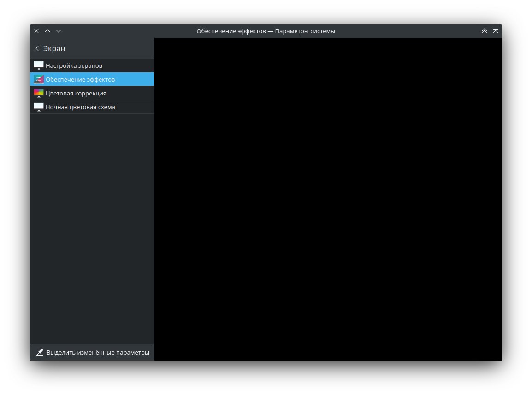Image resolution: width=532 pixels, height=396 pixels.
Task: Click the Ночная цветовая схема monitor icon
Action: pos(39,107)
